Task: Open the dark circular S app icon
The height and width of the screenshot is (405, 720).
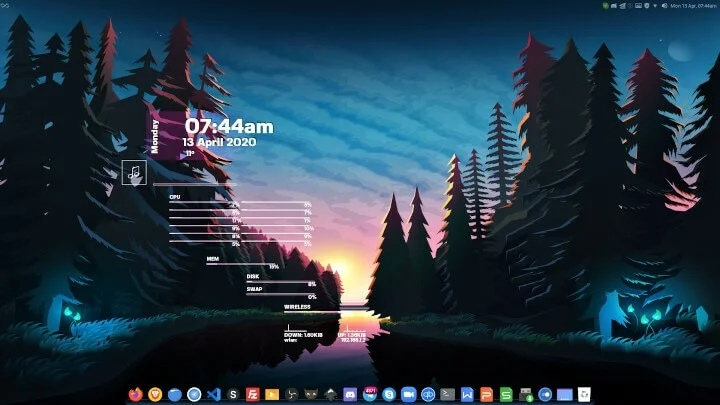Action: [233, 394]
